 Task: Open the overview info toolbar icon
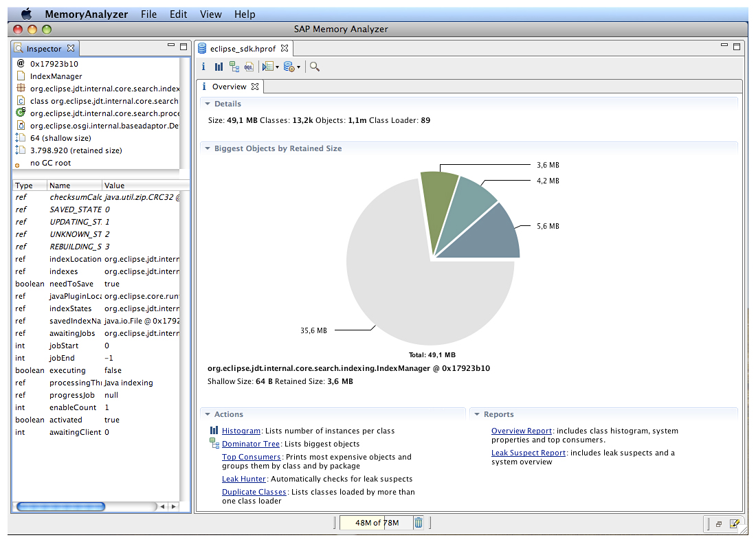click(203, 67)
